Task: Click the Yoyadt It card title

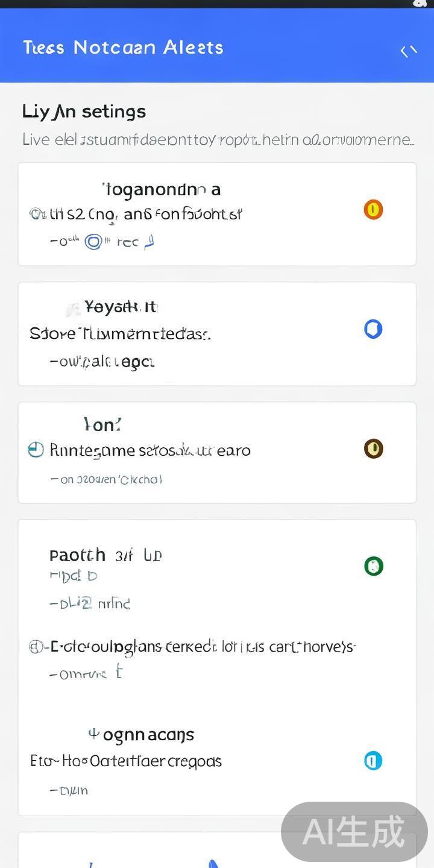Action: coord(119,307)
